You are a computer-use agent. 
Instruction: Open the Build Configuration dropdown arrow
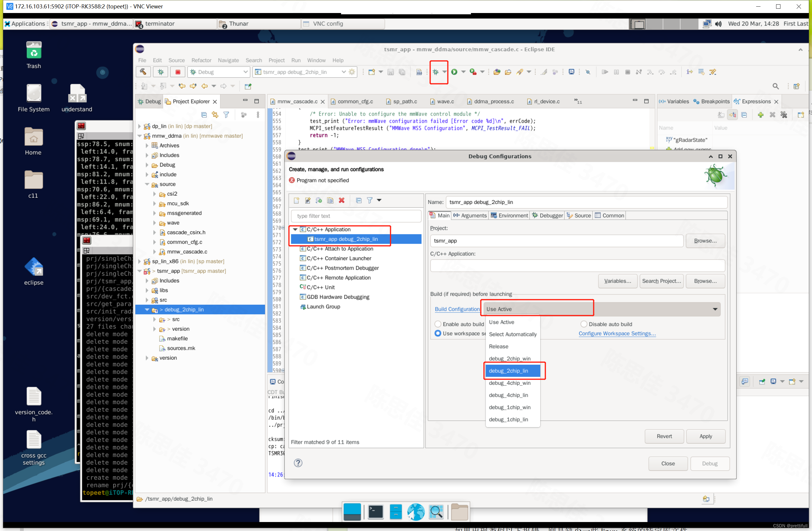(x=715, y=309)
